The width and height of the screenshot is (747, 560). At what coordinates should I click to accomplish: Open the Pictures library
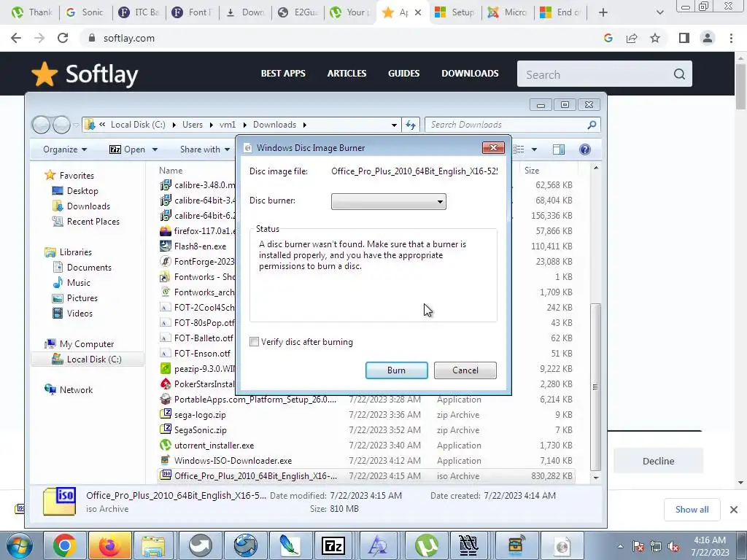[x=82, y=298]
